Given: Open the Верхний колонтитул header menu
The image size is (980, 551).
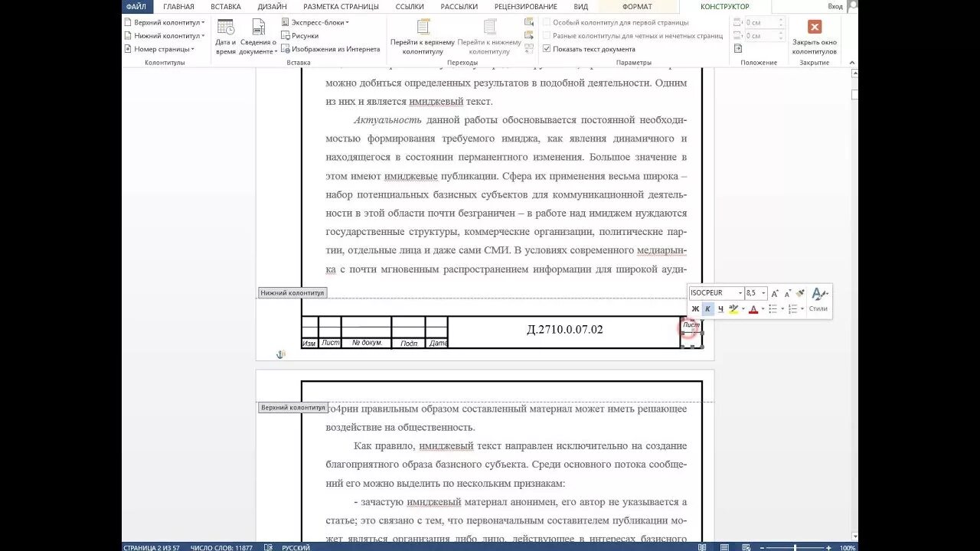Looking at the screenshot, I should click(x=164, y=23).
